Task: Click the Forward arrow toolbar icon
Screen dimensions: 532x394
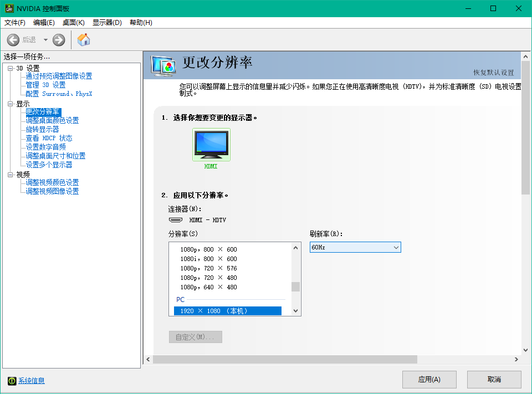Action: click(x=59, y=40)
